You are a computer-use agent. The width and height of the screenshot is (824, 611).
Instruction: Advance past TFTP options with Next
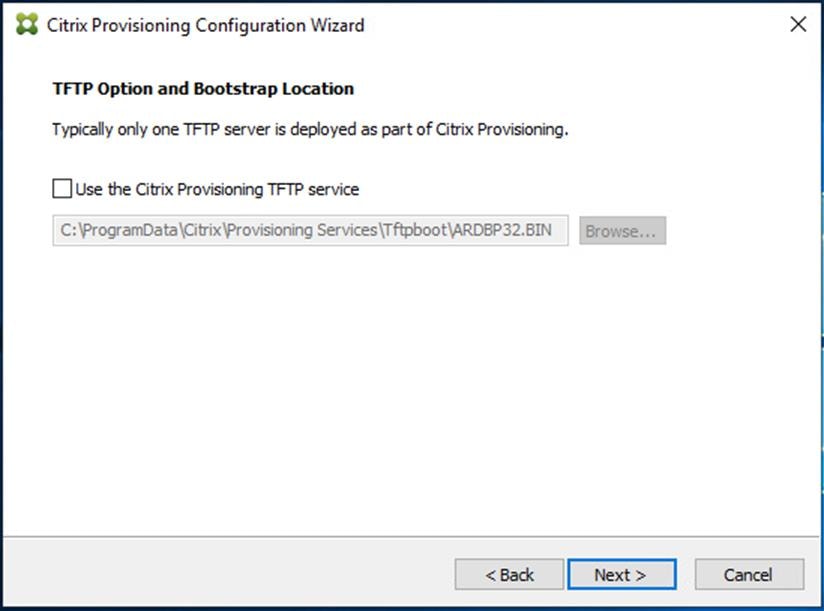pos(622,574)
